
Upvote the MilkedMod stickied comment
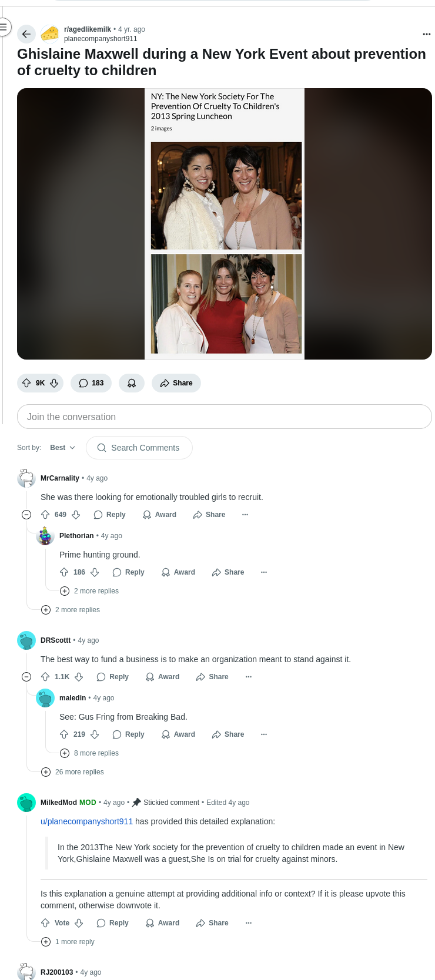click(x=45, y=923)
